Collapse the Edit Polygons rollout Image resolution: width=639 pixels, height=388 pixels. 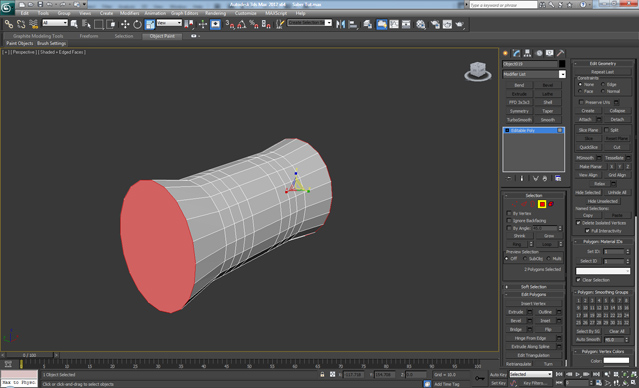(533, 295)
